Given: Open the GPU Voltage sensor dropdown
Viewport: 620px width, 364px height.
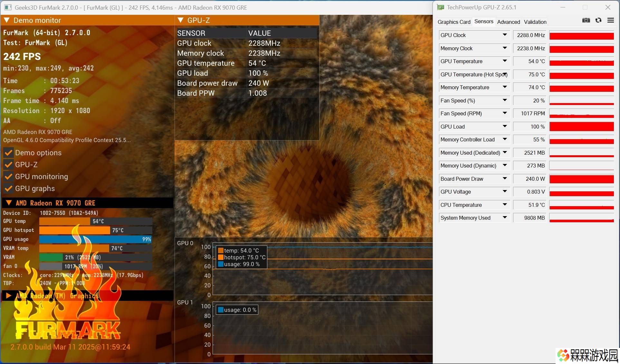Looking at the screenshot, I should [x=505, y=192].
